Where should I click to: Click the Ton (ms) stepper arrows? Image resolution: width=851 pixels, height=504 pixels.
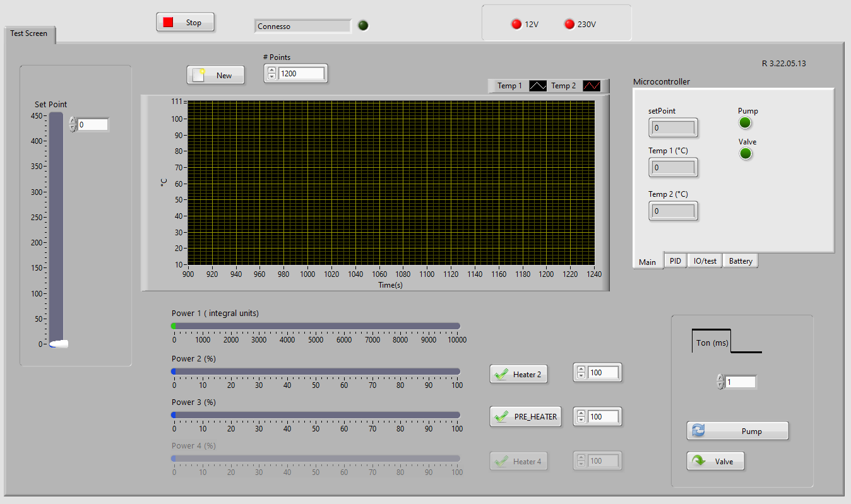(720, 382)
